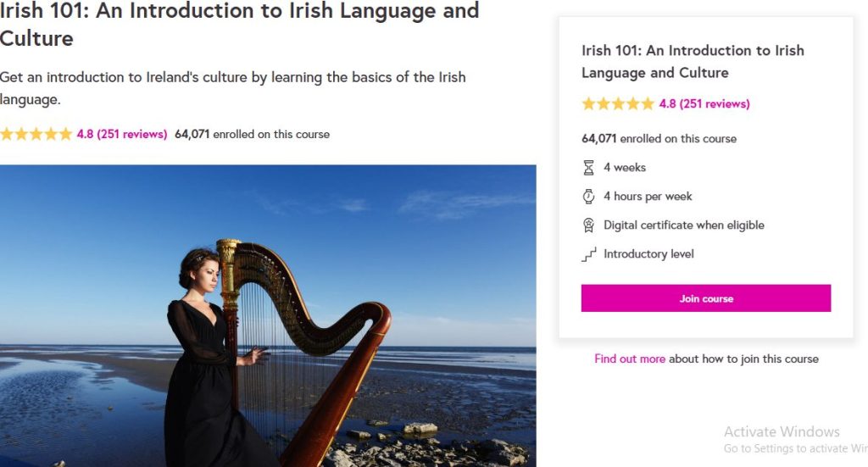Click the hourglass icon beside 4 weeks

pos(588,168)
